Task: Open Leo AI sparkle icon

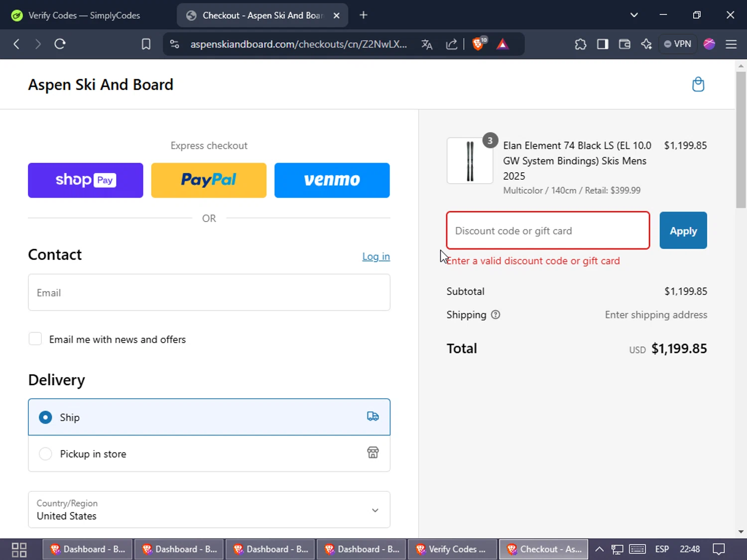Action: point(646,44)
